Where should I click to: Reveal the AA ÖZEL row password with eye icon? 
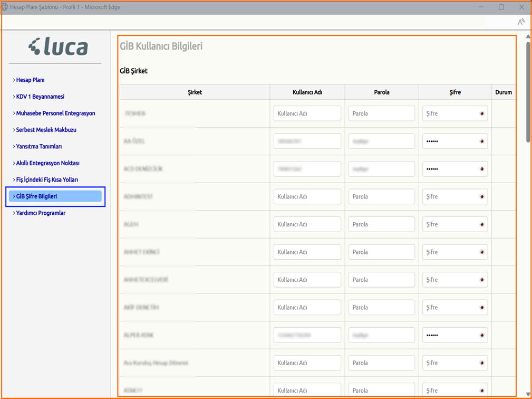482,141
